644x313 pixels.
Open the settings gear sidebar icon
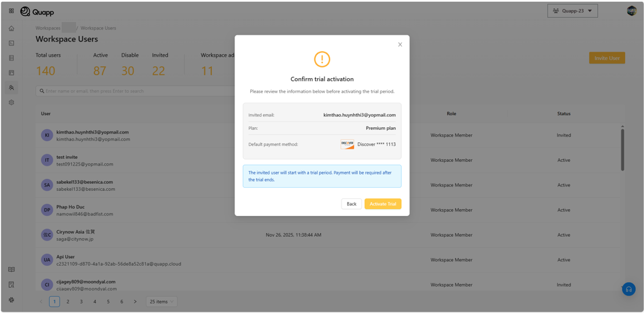[x=11, y=103]
